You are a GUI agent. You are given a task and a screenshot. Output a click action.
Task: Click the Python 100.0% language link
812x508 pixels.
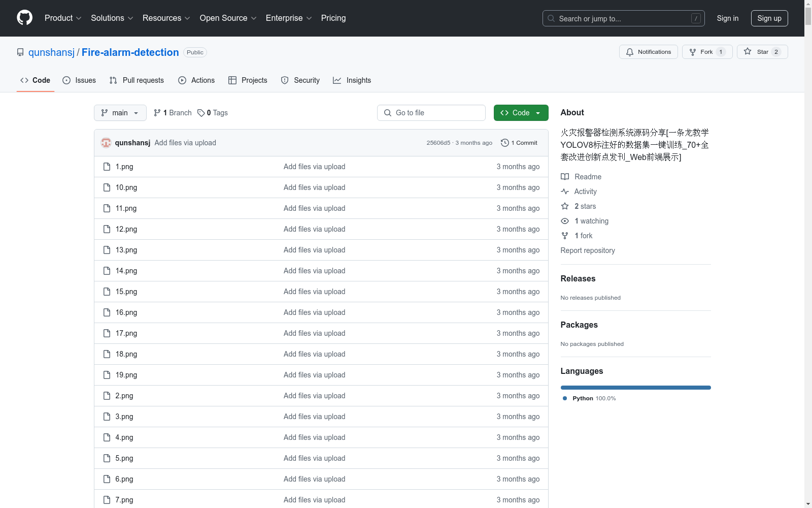point(589,398)
